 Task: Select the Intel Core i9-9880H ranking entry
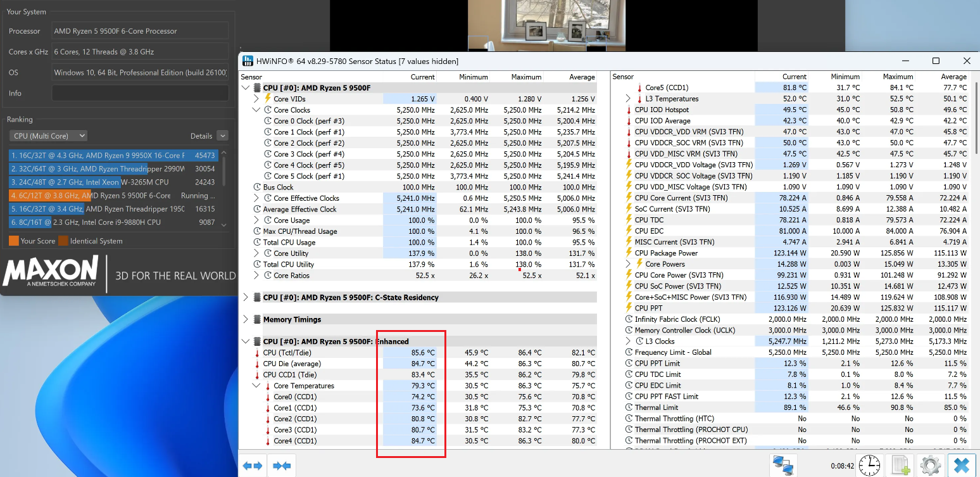point(113,222)
